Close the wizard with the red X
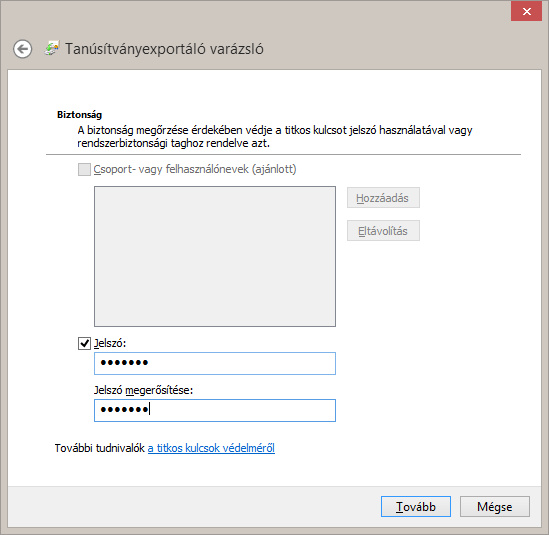The image size is (549, 535). (x=526, y=12)
